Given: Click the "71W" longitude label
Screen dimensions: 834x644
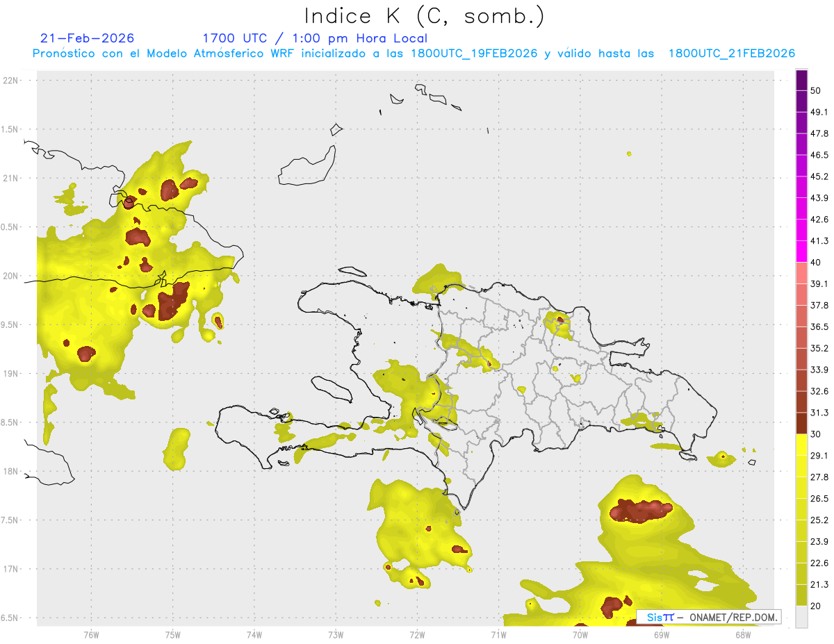Looking at the screenshot, I should pyautogui.click(x=498, y=635).
